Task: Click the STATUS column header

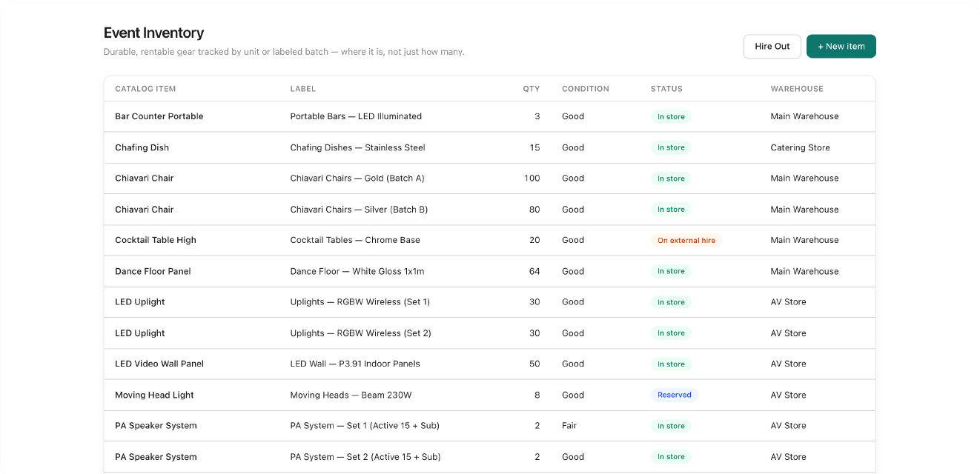Action: click(666, 89)
